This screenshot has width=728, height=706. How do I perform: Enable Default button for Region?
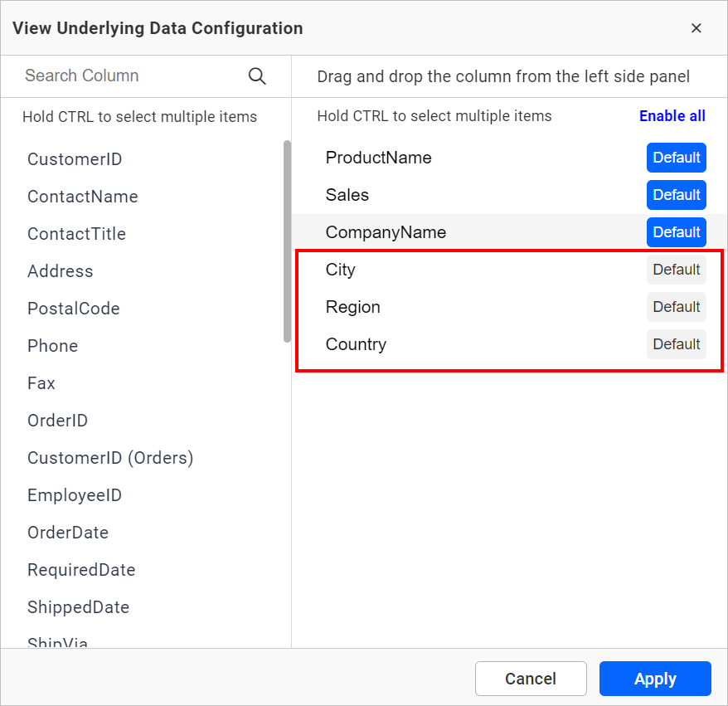[x=676, y=307]
